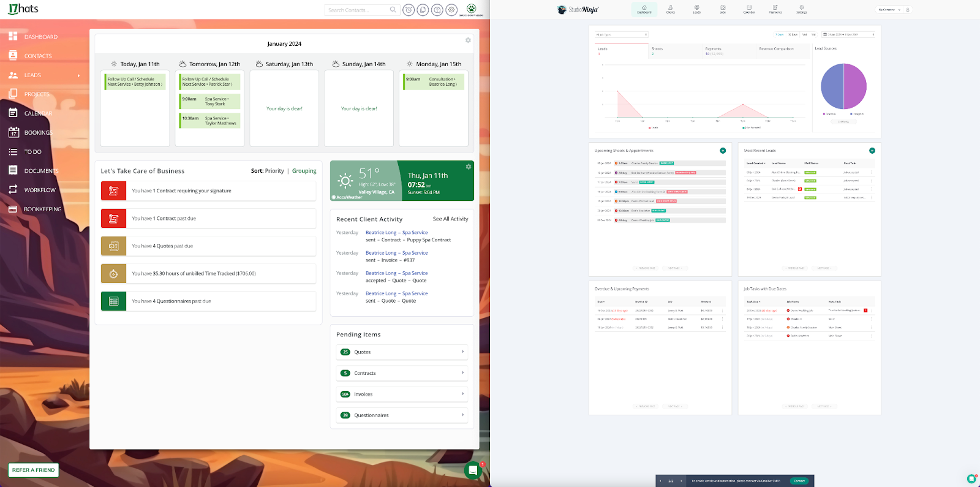Open Bookings in the 17hats sidebar
The width and height of the screenshot is (980, 487).
(x=31, y=132)
